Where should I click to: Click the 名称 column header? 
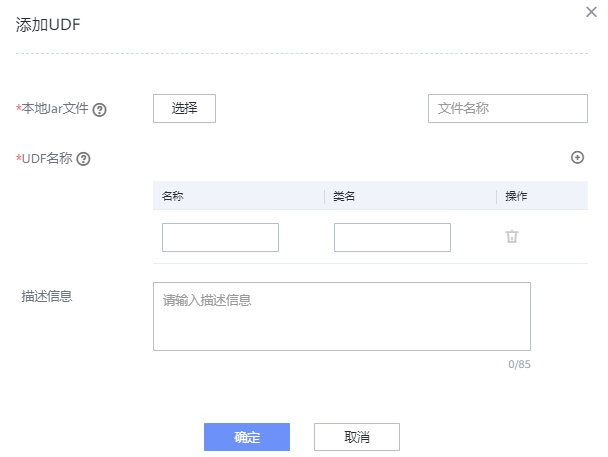[x=173, y=196]
